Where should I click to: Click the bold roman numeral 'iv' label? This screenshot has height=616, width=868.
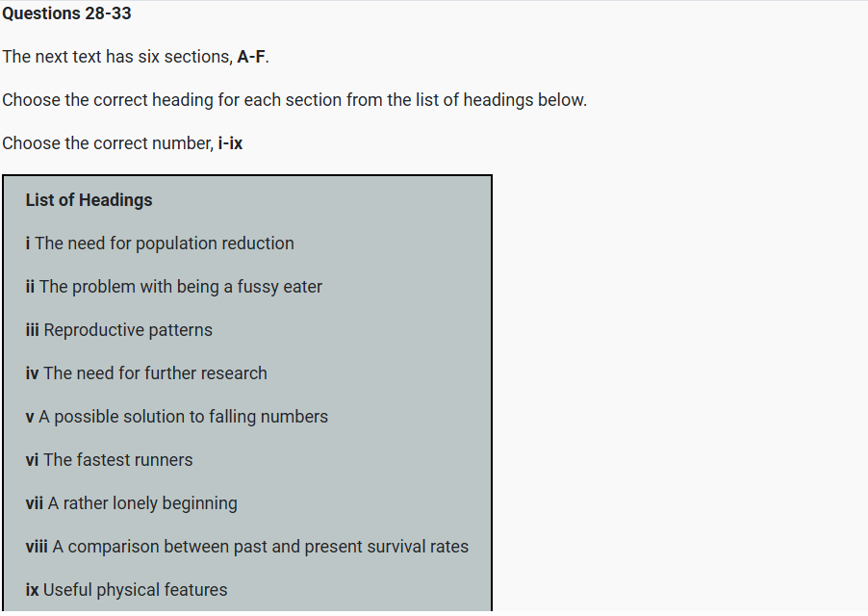tap(33, 373)
